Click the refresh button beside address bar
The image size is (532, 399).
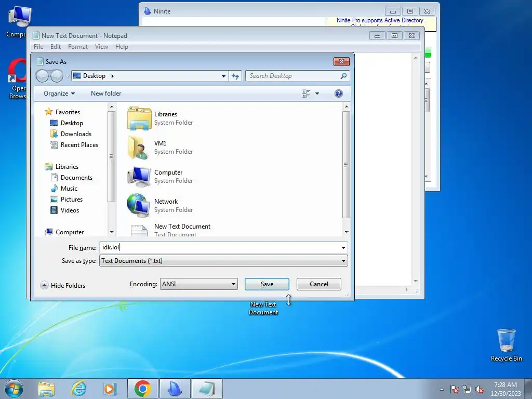pos(235,76)
